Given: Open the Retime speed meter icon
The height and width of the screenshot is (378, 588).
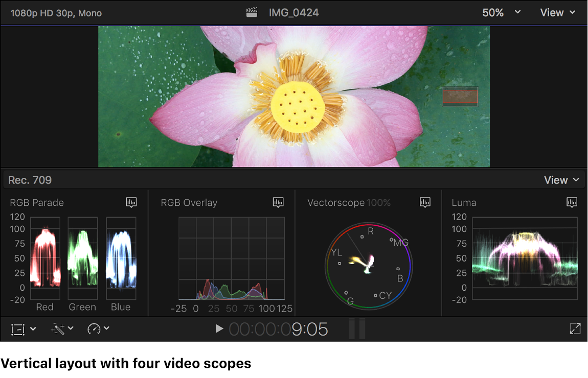Looking at the screenshot, I should click(x=94, y=329).
